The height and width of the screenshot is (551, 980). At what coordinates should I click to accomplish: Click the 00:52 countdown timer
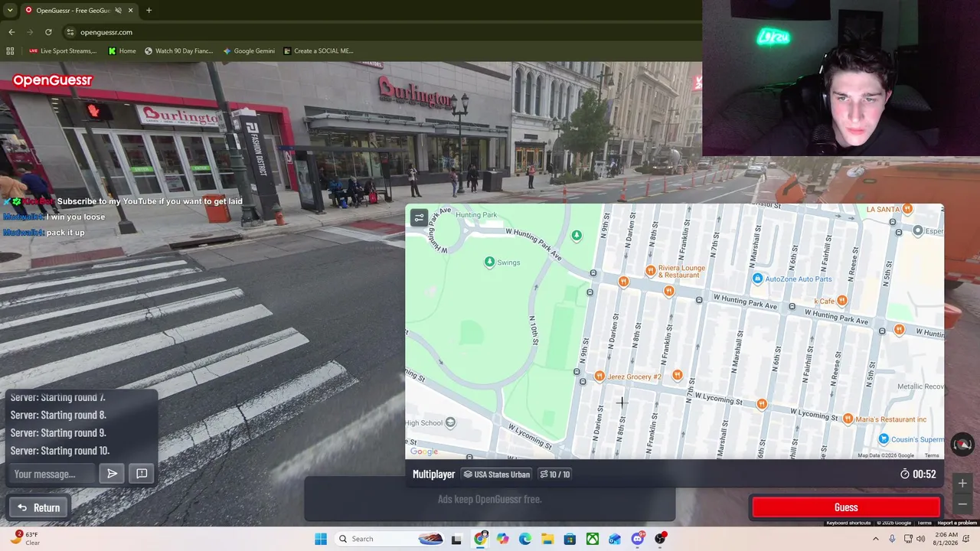point(917,474)
